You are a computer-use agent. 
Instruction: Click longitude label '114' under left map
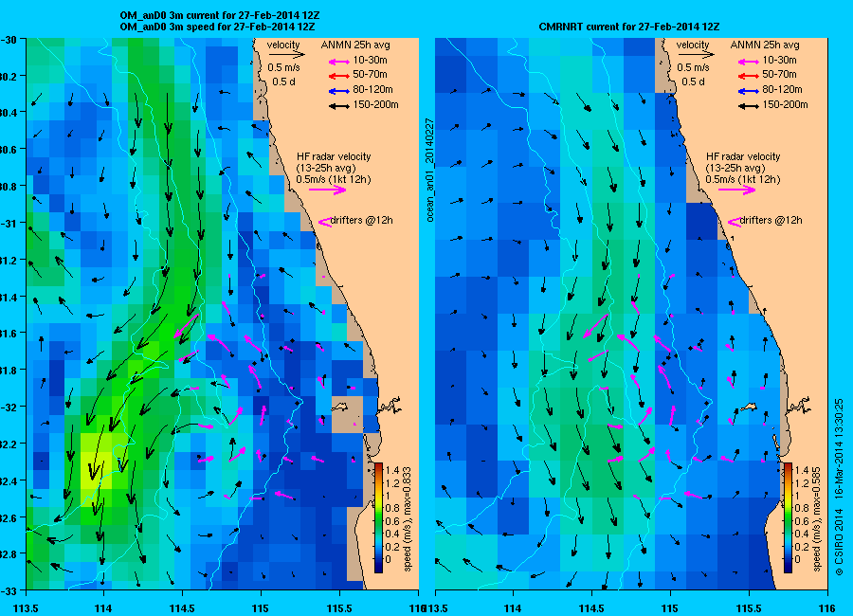pyautogui.click(x=103, y=608)
